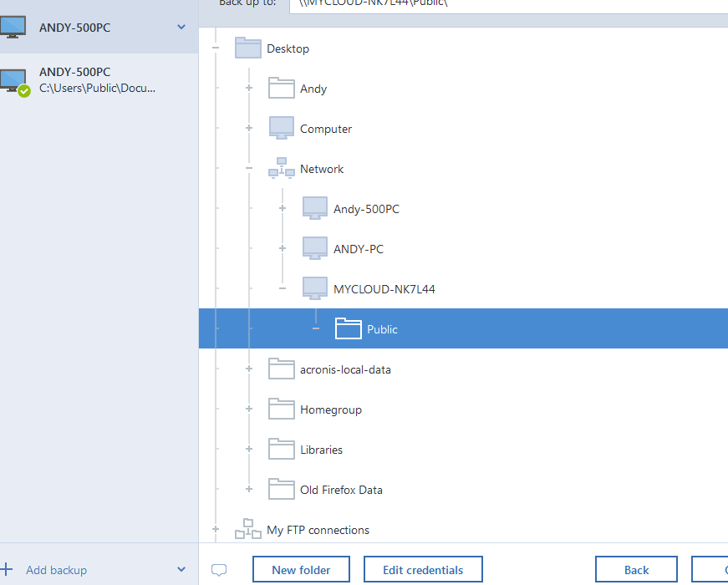Click the acronis-local-data folder icon

pyautogui.click(x=282, y=369)
